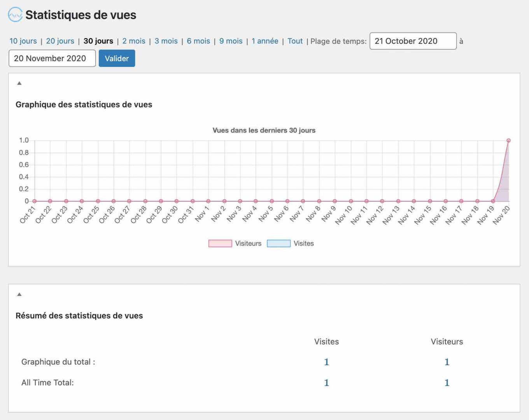The width and height of the screenshot is (529, 420).
Task: Click the Graphique du total row label
Action: click(x=58, y=362)
